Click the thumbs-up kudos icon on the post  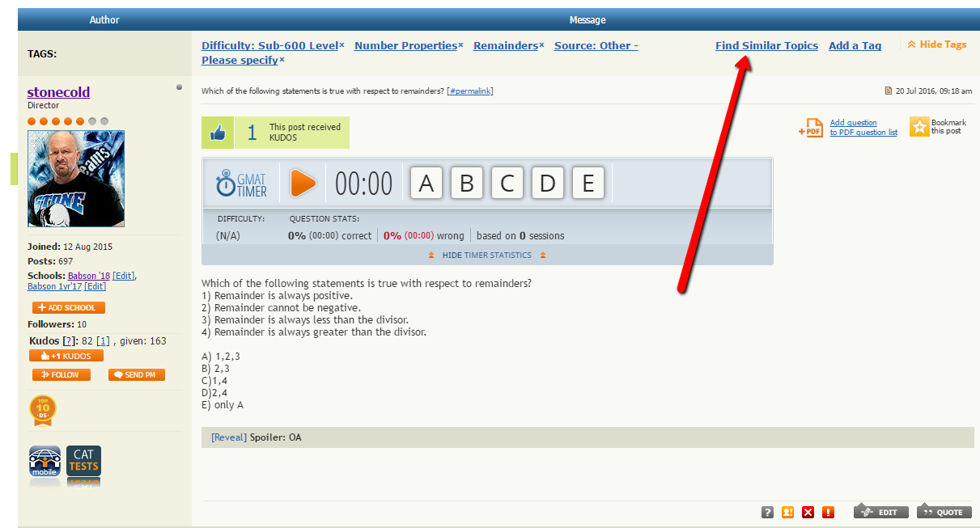[x=218, y=133]
